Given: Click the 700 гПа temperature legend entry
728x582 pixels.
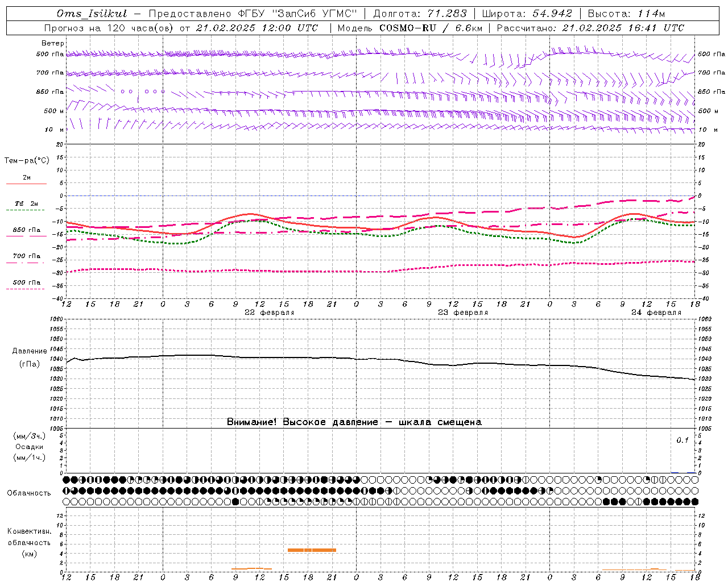Looking at the screenshot, I should tap(27, 256).
